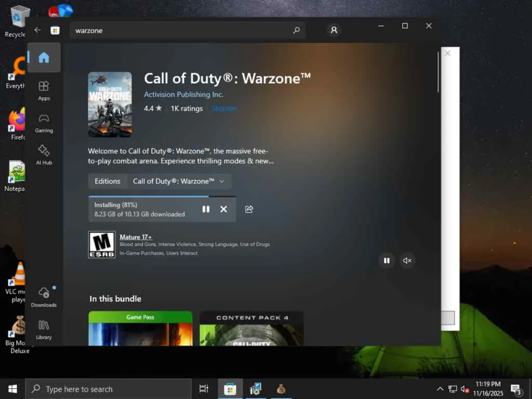Open the Everything desktop shortcut
532x399 pixels.
tap(16, 73)
